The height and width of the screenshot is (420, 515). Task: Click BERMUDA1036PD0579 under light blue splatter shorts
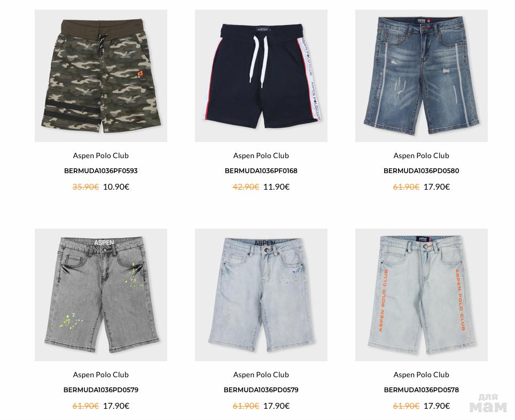tap(261, 390)
